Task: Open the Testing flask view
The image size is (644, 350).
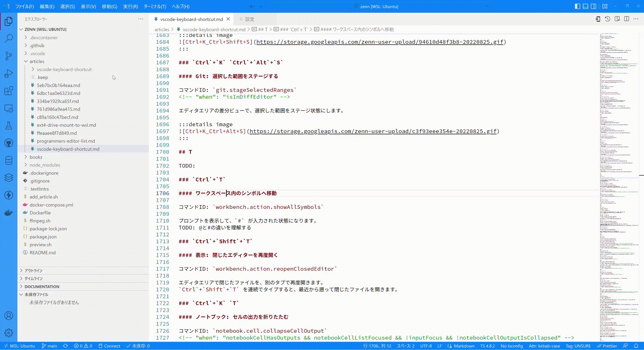Action: (x=9, y=126)
